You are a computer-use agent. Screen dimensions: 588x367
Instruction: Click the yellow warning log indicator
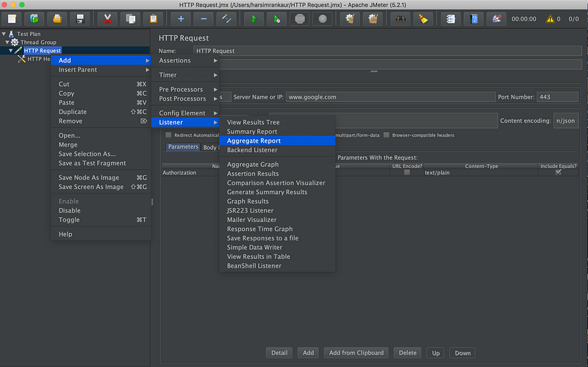tap(548, 18)
